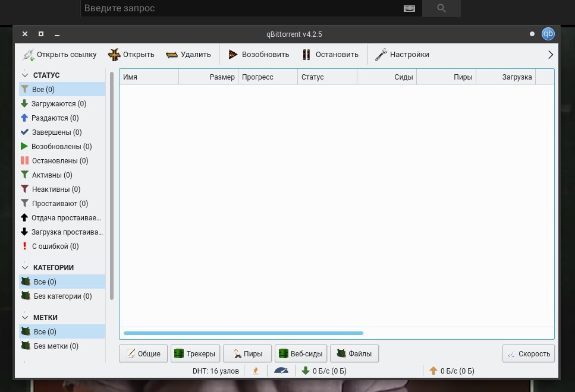Viewport: 575px width, 392px height.
Task: Select the Активны (0) filter
Action: (x=62, y=175)
